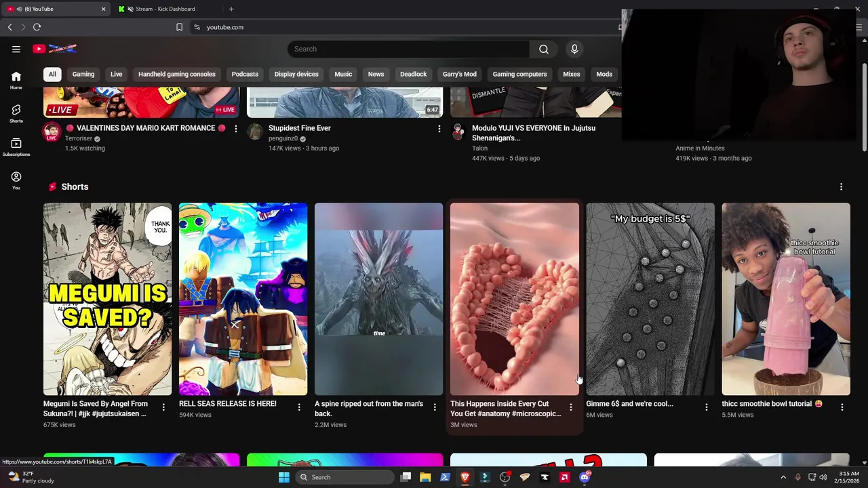Select the All filter chip
Screen dimensions: 868x488
point(52,74)
